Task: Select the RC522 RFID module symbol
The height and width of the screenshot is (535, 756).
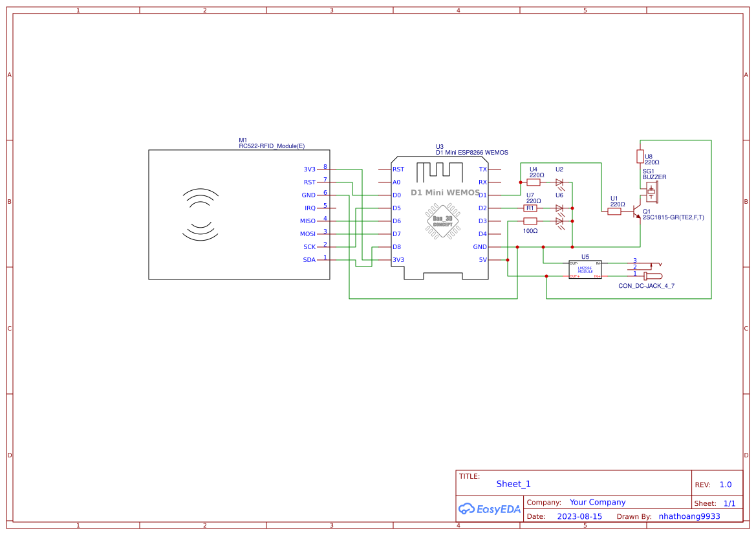Action: pyautogui.click(x=239, y=213)
